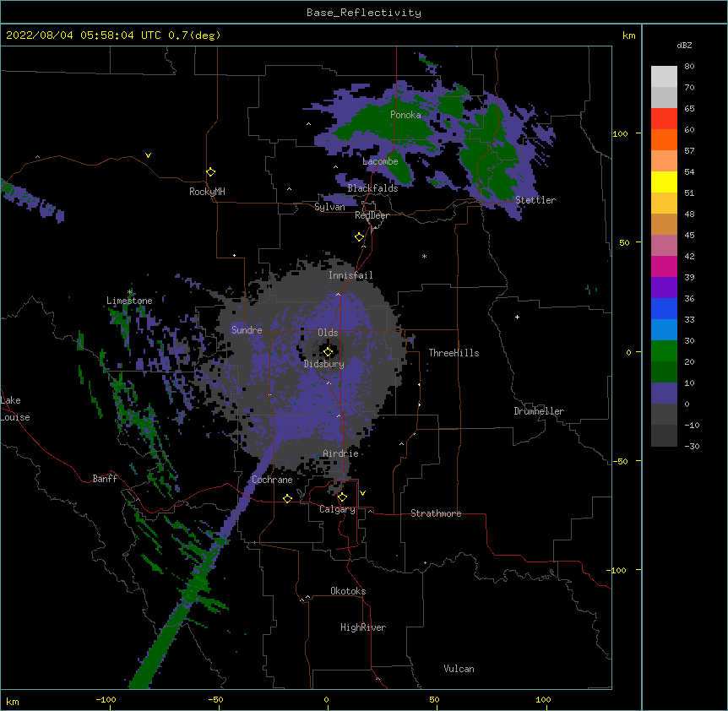Pick the purple 36–39 dBZ legend swatch
Image resolution: width=728 pixels, height=711 pixels.
(664, 288)
